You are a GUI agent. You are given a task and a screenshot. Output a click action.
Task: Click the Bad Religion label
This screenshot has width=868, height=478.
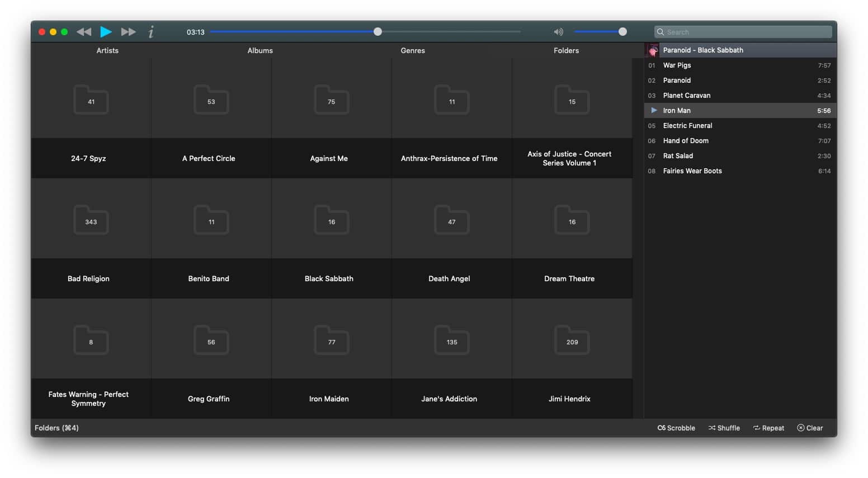tap(88, 278)
